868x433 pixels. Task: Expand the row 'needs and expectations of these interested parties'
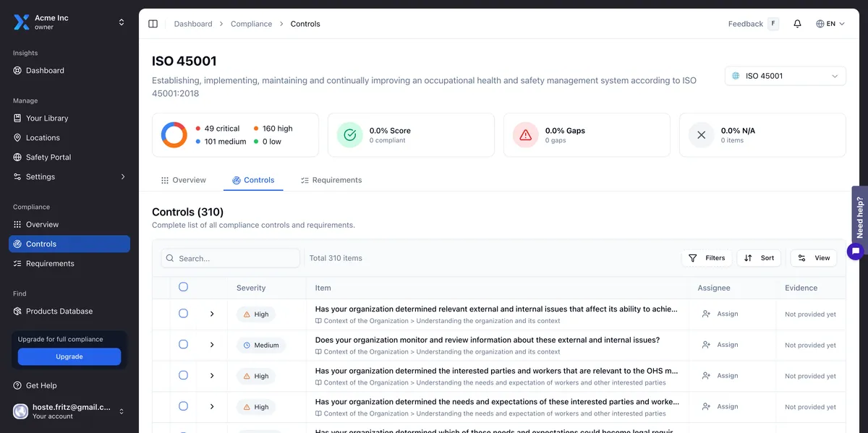tap(212, 407)
